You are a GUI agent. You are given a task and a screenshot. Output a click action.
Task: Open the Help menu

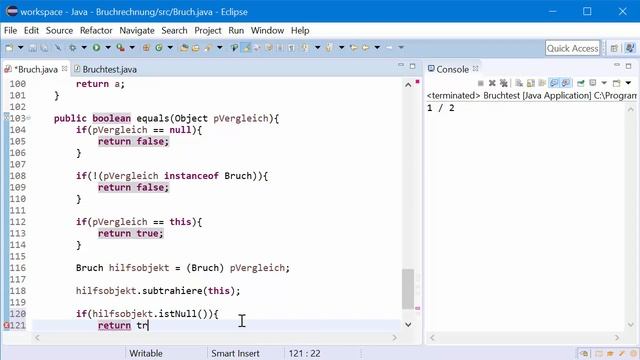[300, 31]
